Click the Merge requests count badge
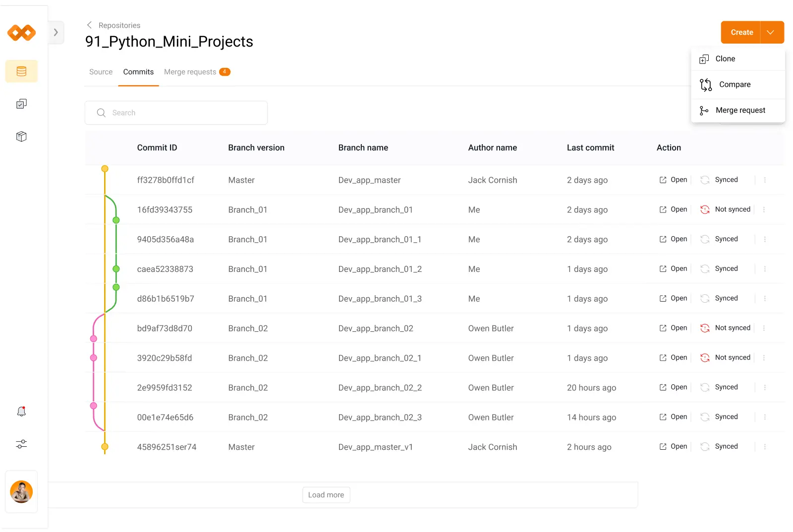793x532 pixels. [225, 72]
